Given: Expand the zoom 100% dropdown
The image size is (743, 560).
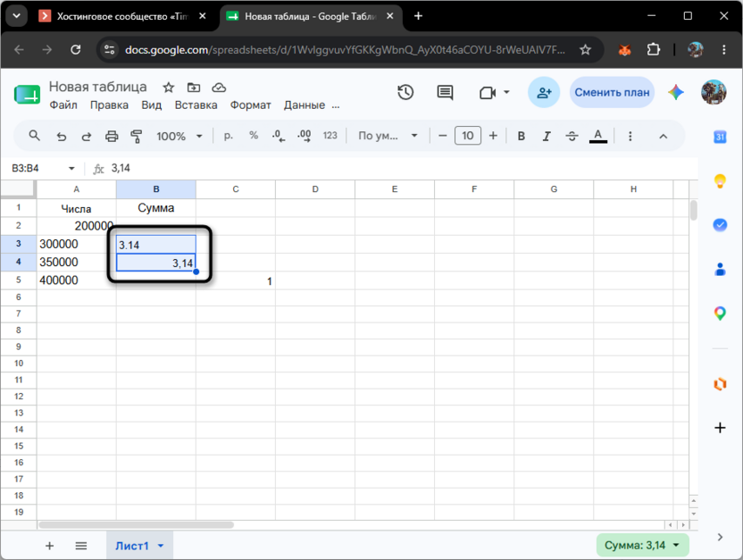Looking at the screenshot, I should click(179, 137).
